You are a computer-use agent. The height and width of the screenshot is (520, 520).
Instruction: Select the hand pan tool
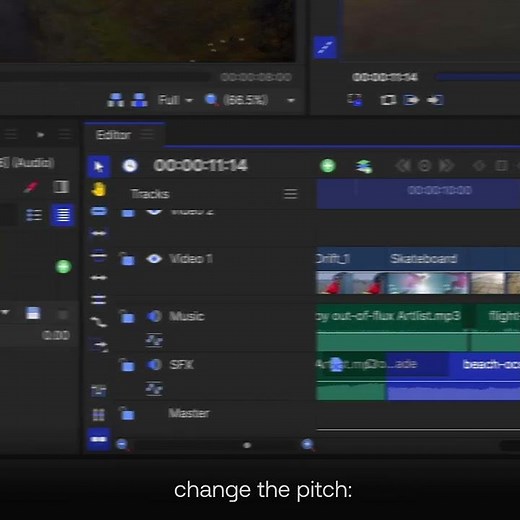pos(98,190)
